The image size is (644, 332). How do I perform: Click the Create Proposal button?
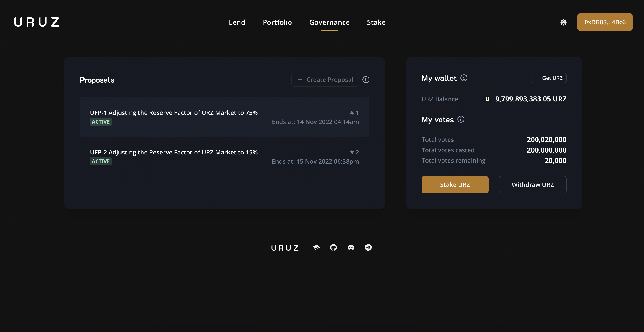tap(325, 80)
